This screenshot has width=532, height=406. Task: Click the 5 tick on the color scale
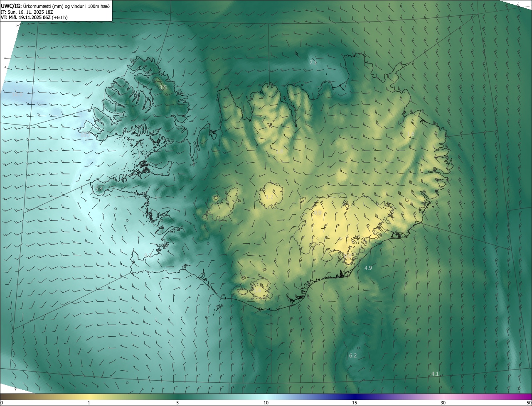[x=177, y=403]
